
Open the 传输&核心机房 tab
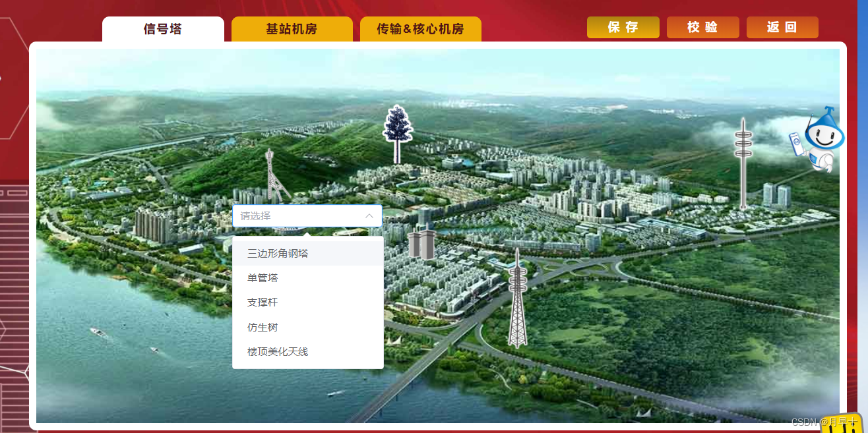click(x=420, y=28)
